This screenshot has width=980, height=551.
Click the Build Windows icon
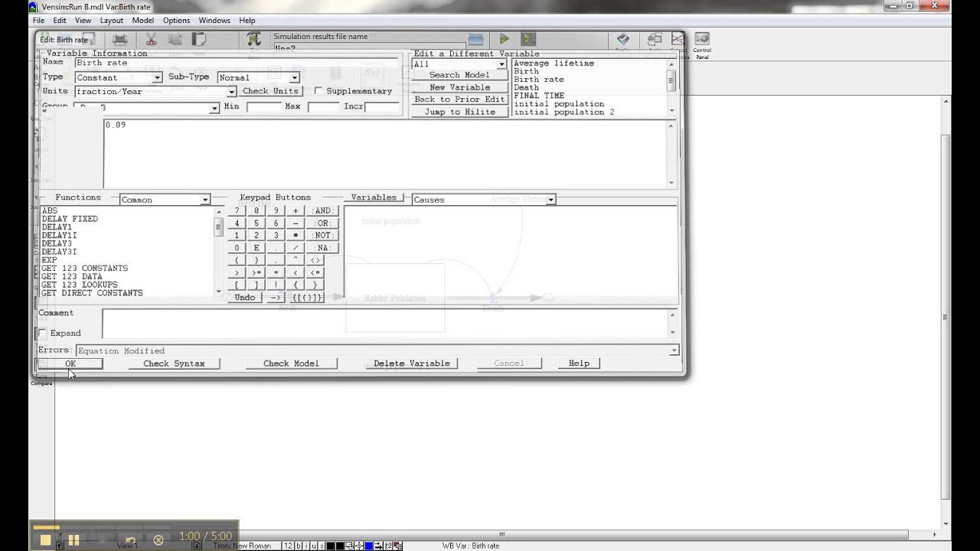655,39
